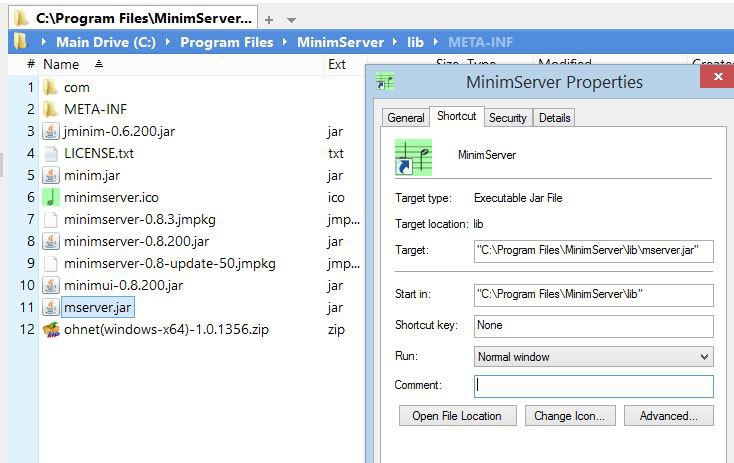Screen dimensions: 734x463
Task: Expand breadcrumb arrow before Main Drive (C:)
Action: point(44,42)
